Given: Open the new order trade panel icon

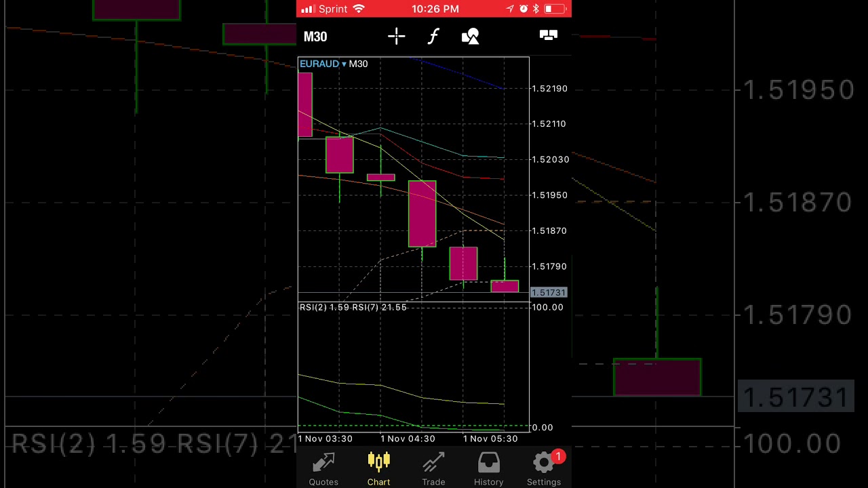Looking at the screenshot, I should (549, 35).
